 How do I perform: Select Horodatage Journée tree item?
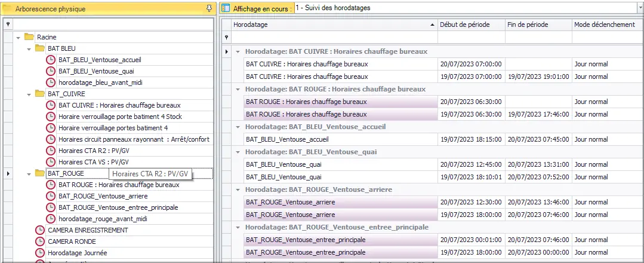77,253
